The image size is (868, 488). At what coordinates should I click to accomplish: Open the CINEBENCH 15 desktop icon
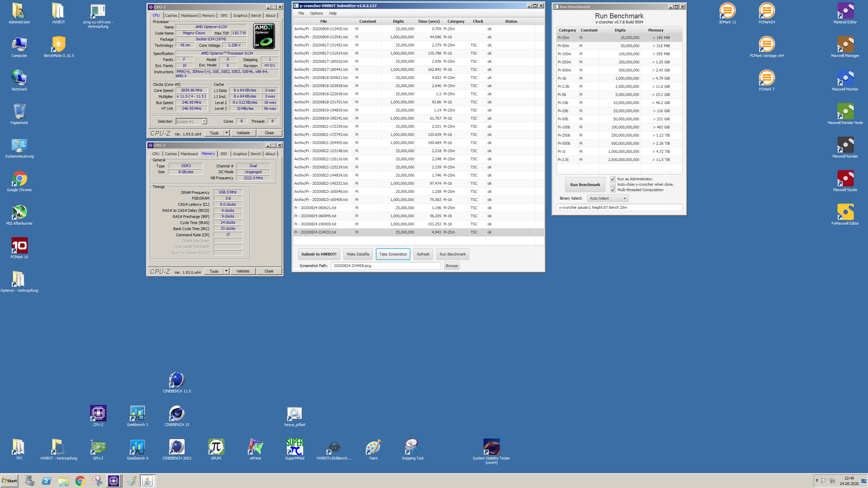(x=177, y=416)
